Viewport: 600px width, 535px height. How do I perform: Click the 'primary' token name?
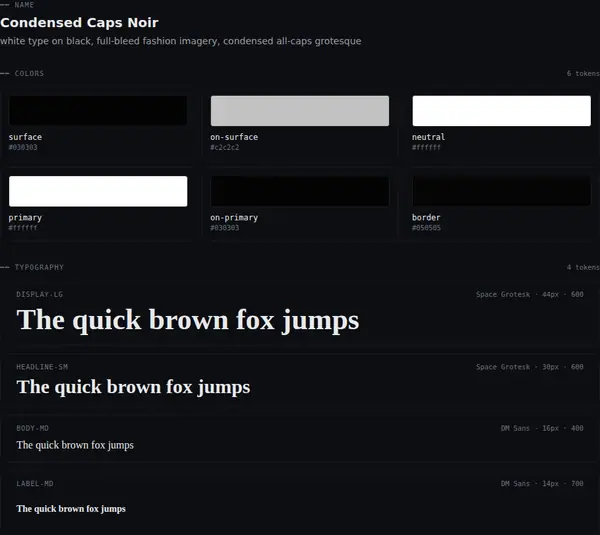(25, 218)
